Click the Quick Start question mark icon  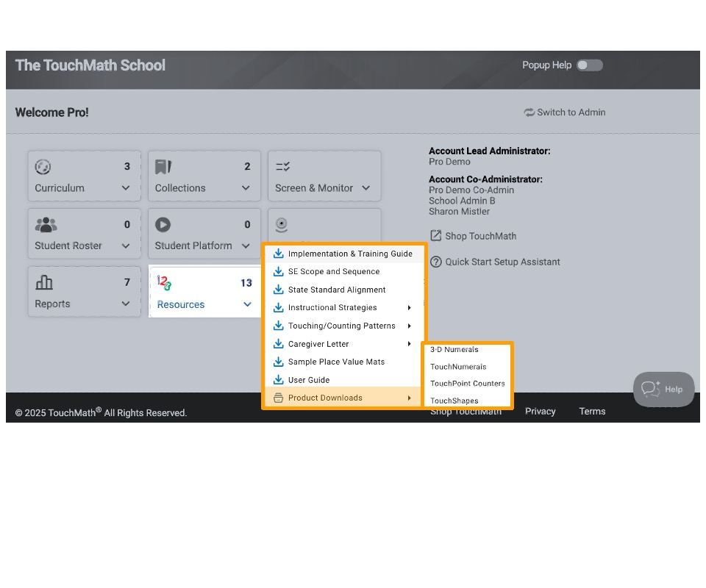(436, 262)
